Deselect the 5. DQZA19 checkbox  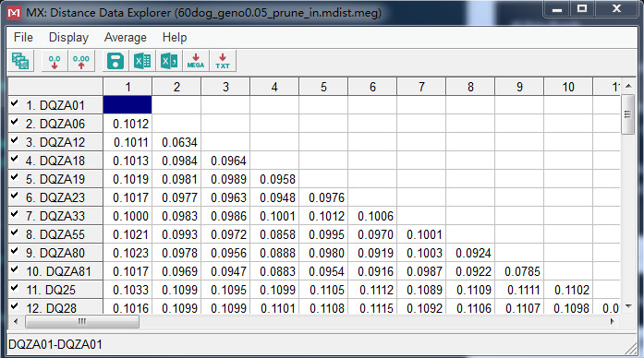[x=15, y=177]
